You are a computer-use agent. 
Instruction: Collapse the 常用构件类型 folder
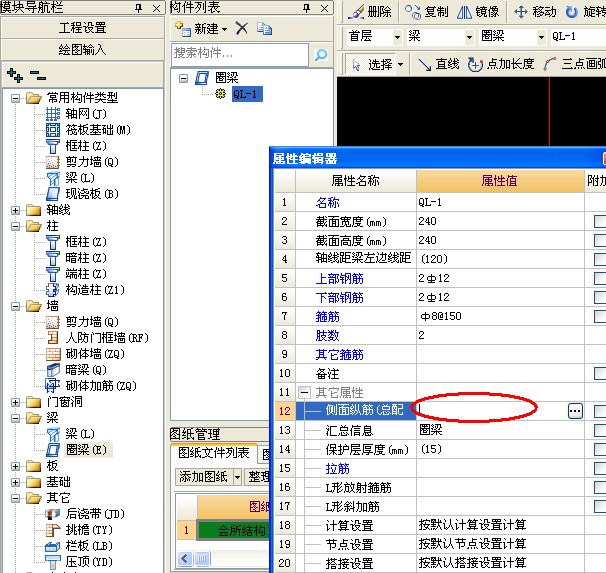coord(15,98)
